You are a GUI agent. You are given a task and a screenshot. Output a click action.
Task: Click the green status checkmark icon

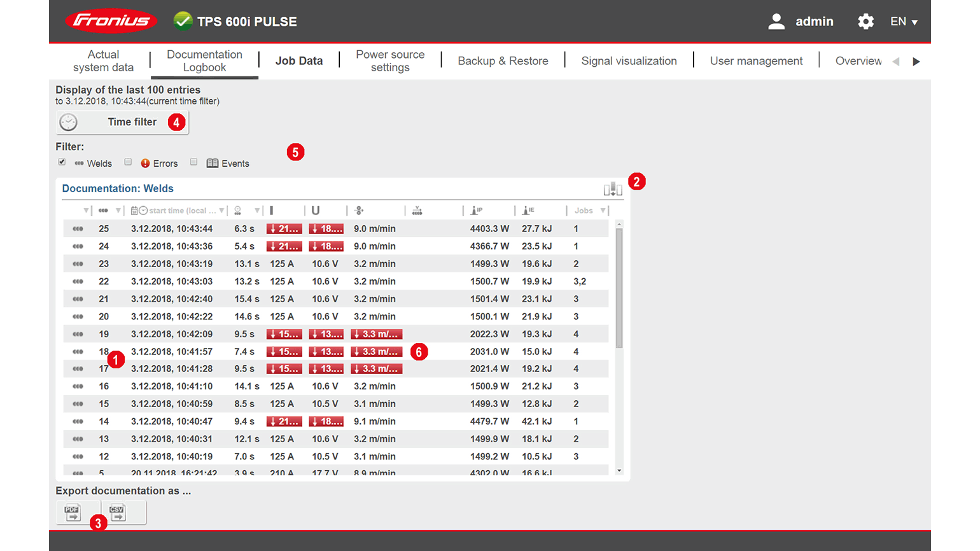pyautogui.click(x=183, y=21)
